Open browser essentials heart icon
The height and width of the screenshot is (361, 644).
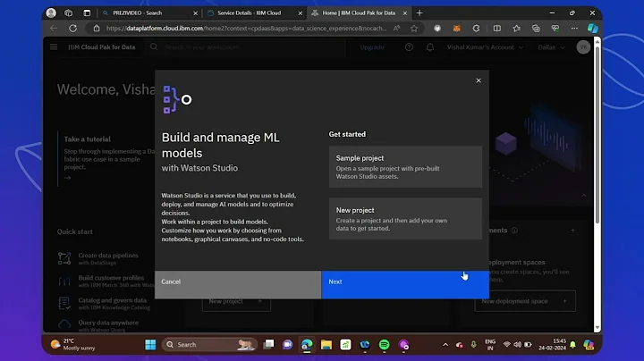555,29
